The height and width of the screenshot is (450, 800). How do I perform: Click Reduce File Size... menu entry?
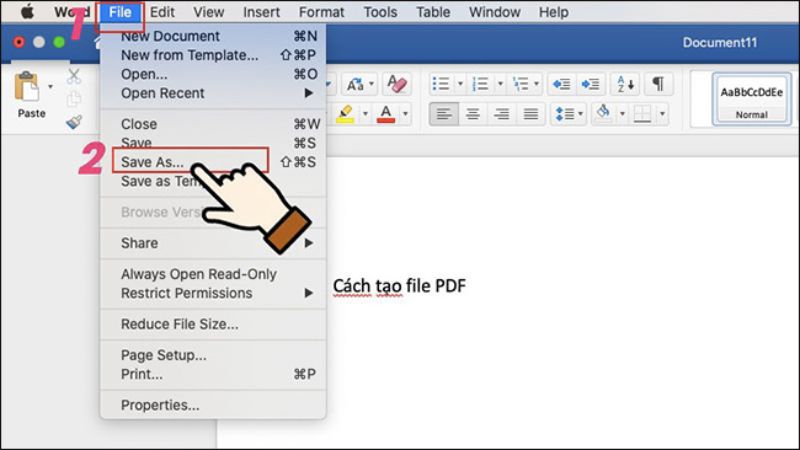(x=179, y=324)
